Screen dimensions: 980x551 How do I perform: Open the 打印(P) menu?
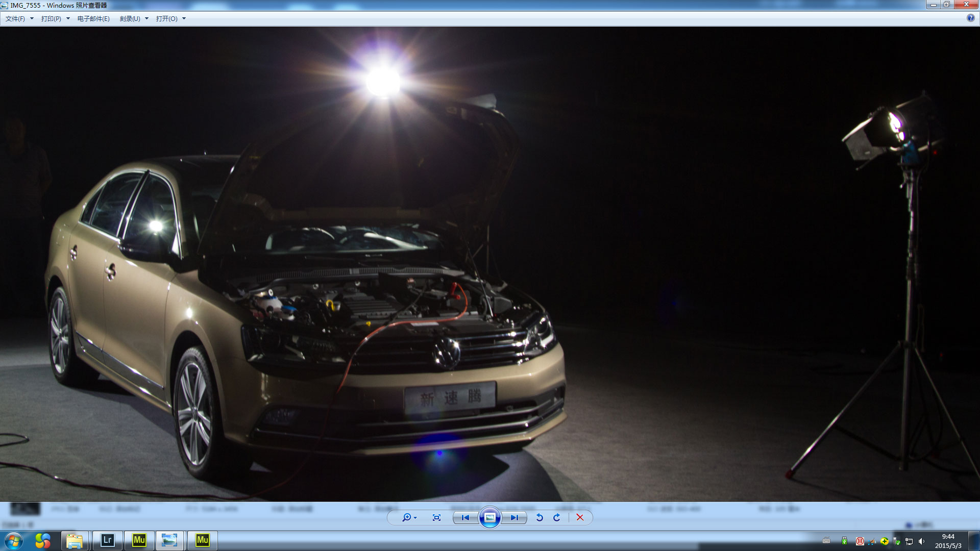click(51, 18)
